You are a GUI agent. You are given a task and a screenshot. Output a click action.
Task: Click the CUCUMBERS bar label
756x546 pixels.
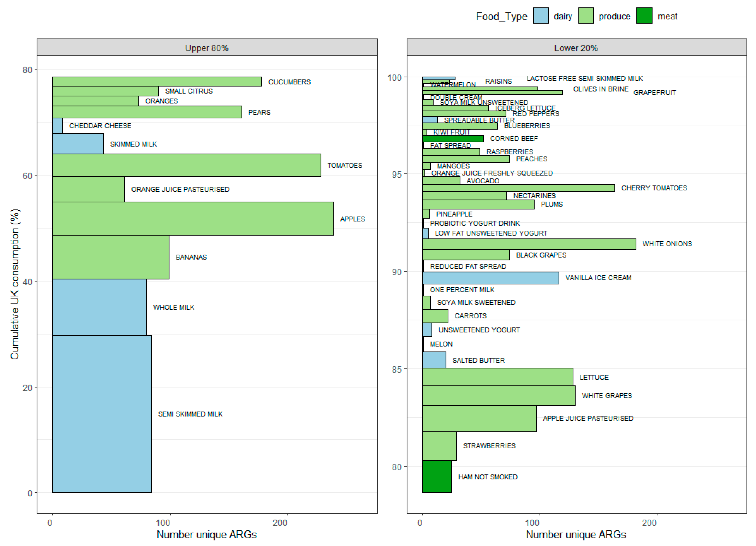[x=289, y=82]
